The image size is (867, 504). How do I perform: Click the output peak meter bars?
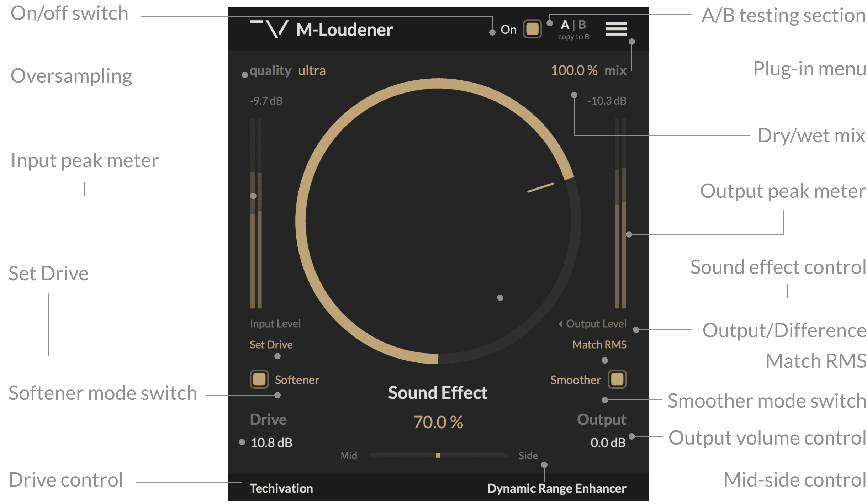pos(620,213)
